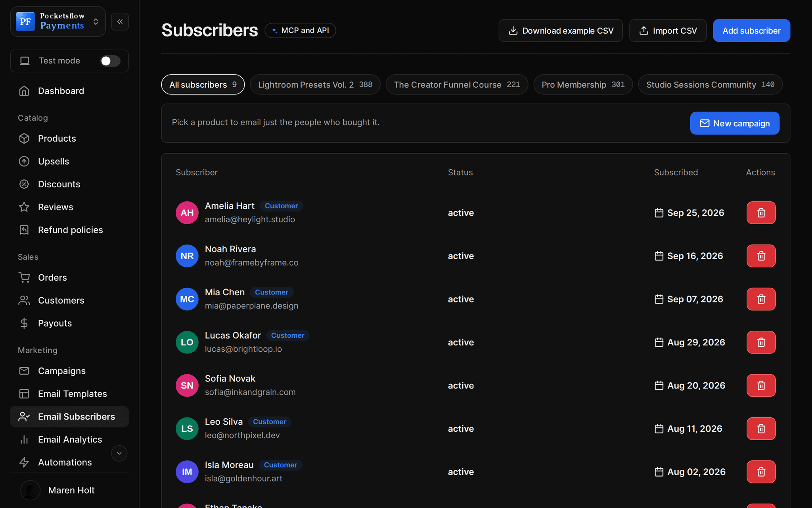
Task: Delete subscriber Leo Silva
Action: 761,429
